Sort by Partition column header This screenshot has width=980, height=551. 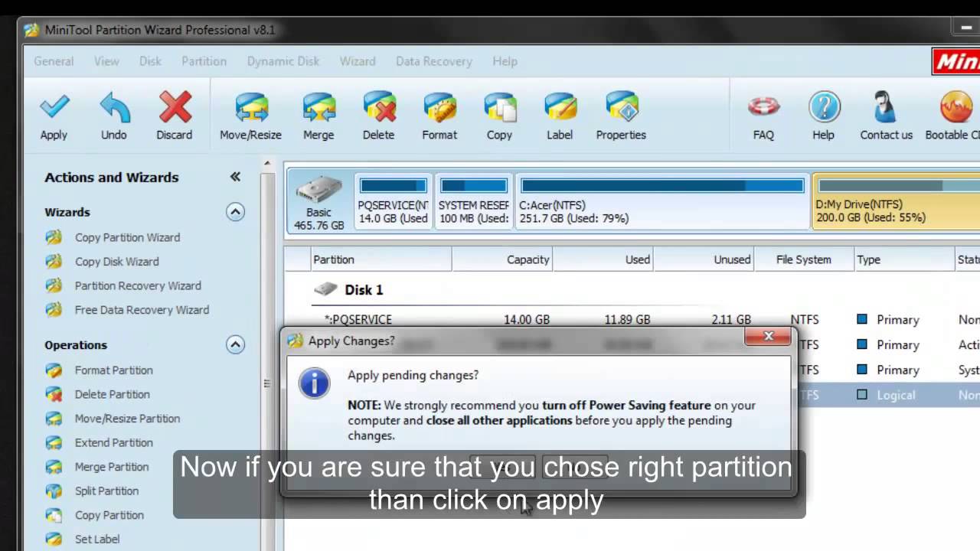click(381, 259)
